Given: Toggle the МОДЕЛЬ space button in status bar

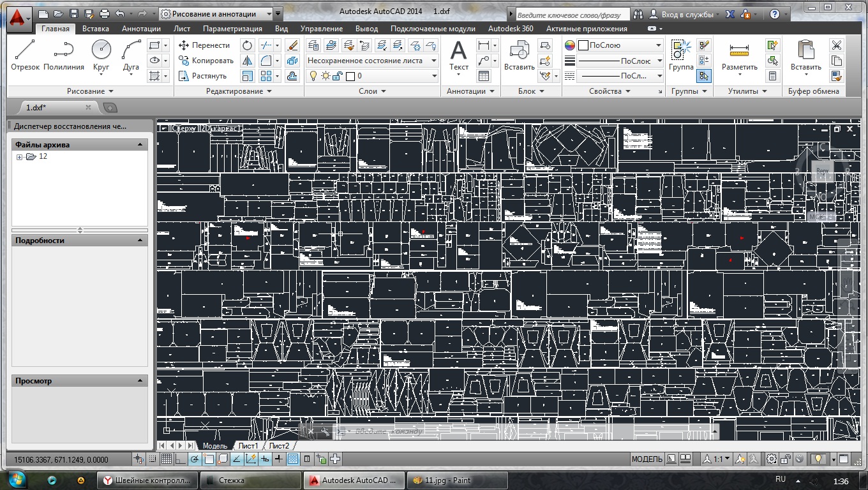Looking at the screenshot, I should point(647,459).
